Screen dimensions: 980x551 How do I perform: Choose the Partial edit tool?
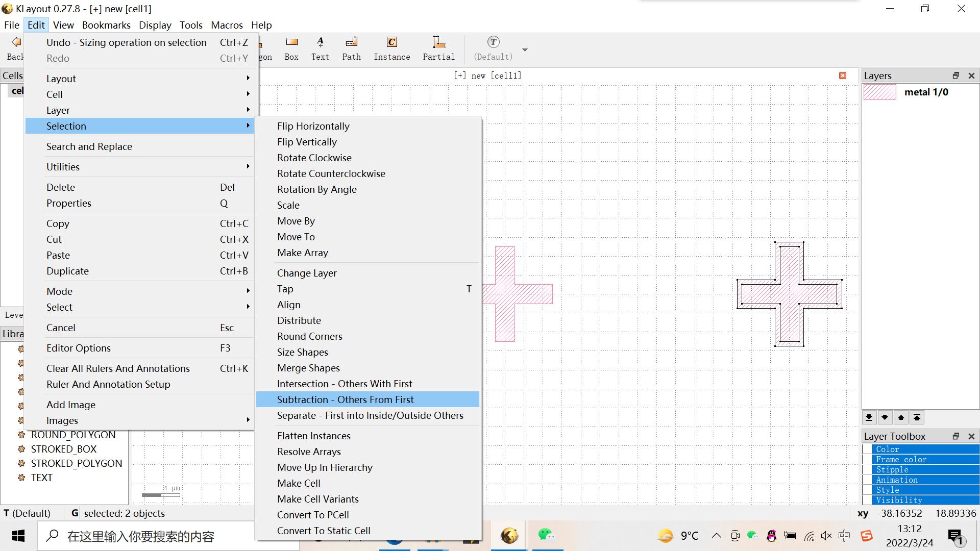pyautogui.click(x=438, y=48)
